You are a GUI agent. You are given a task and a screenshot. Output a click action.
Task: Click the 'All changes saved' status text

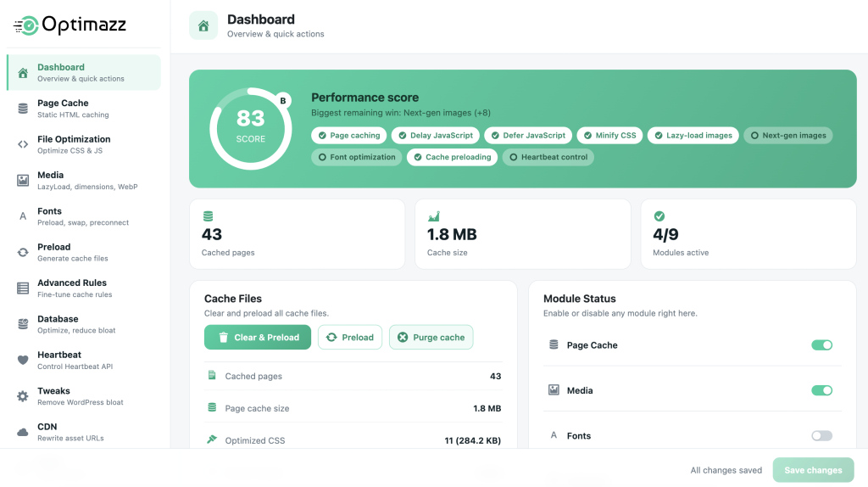[x=726, y=470]
